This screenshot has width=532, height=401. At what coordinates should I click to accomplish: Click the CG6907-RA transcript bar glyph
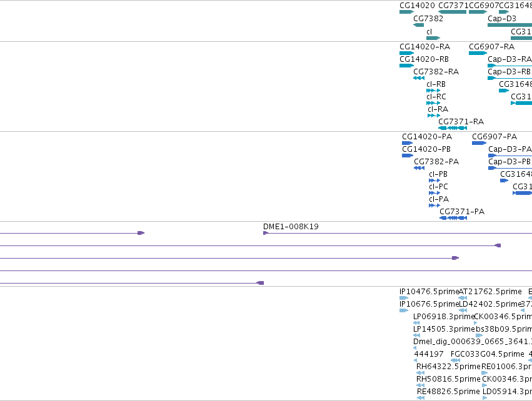(x=478, y=53)
